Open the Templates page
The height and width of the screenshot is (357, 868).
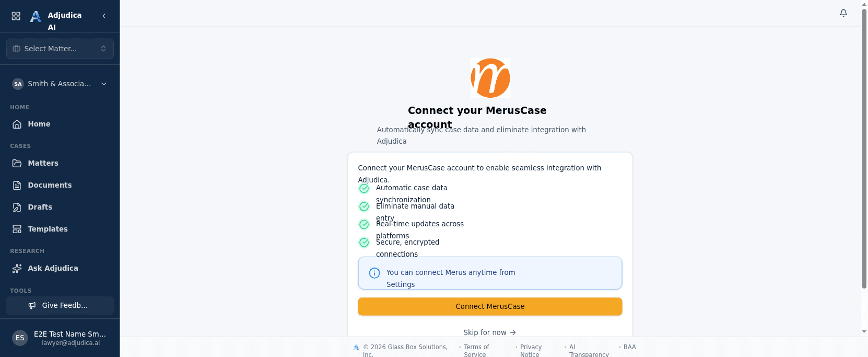pyautogui.click(x=60, y=229)
